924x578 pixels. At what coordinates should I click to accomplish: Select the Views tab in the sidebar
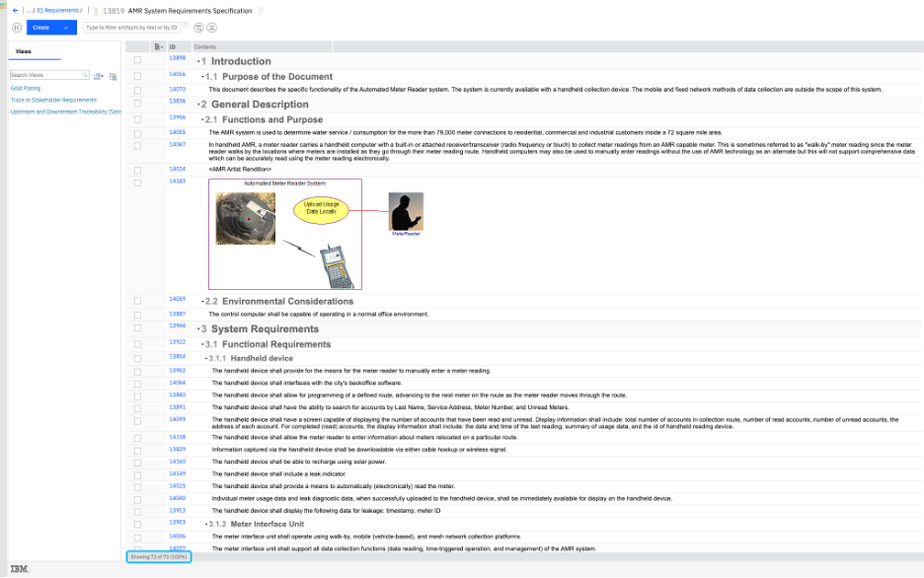pos(24,52)
